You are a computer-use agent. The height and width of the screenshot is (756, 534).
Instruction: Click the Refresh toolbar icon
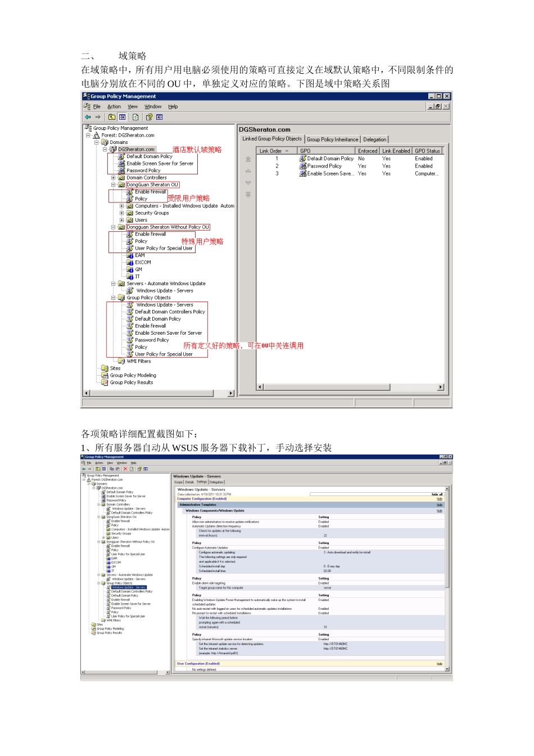(135, 117)
